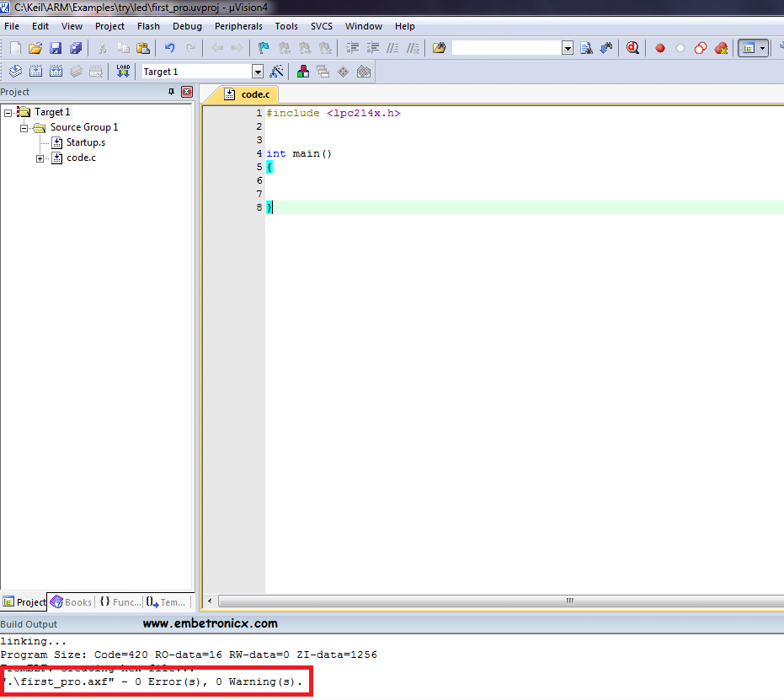Disable all breakpoints icon
The height and width of the screenshot is (700, 784).
click(701, 49)
